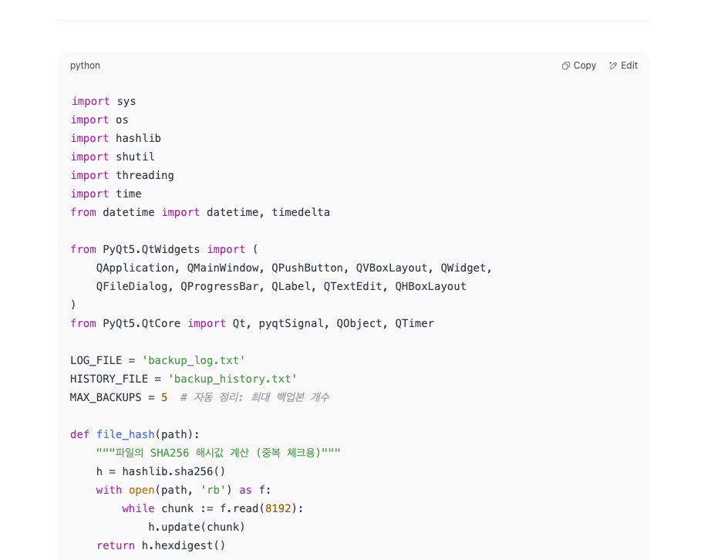Click the 'file_hash' function name
This screenshot has height=560, width=728.
126,434
